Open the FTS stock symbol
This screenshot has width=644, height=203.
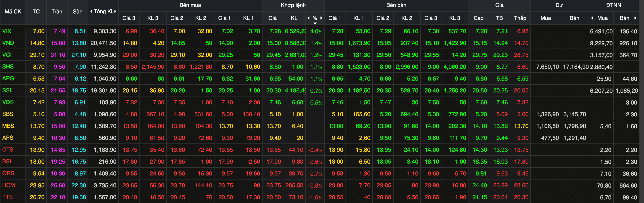coord(8,197)
